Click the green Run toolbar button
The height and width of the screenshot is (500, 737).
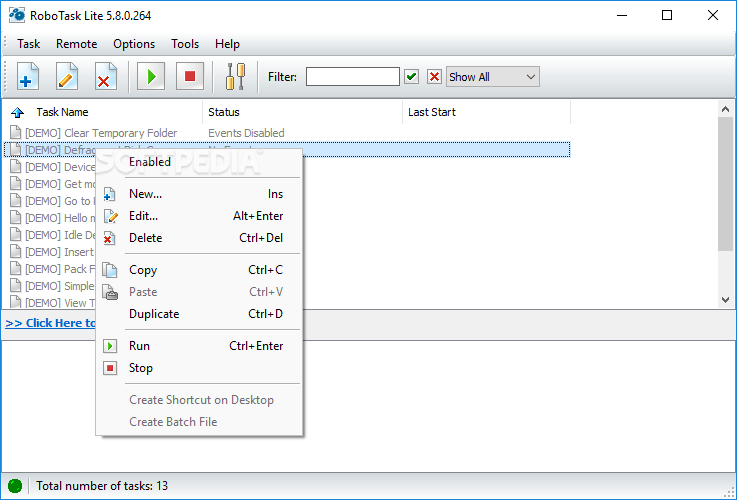tap(151, 76)
